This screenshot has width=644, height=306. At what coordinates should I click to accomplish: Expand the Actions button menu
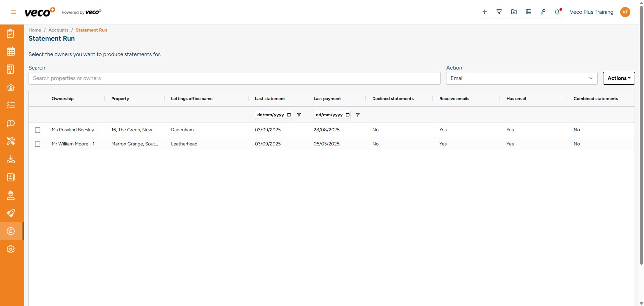click(619, 78)
